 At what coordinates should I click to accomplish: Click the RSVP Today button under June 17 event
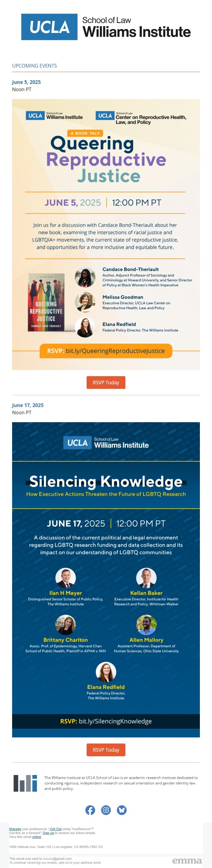click(x=106, y=750)
